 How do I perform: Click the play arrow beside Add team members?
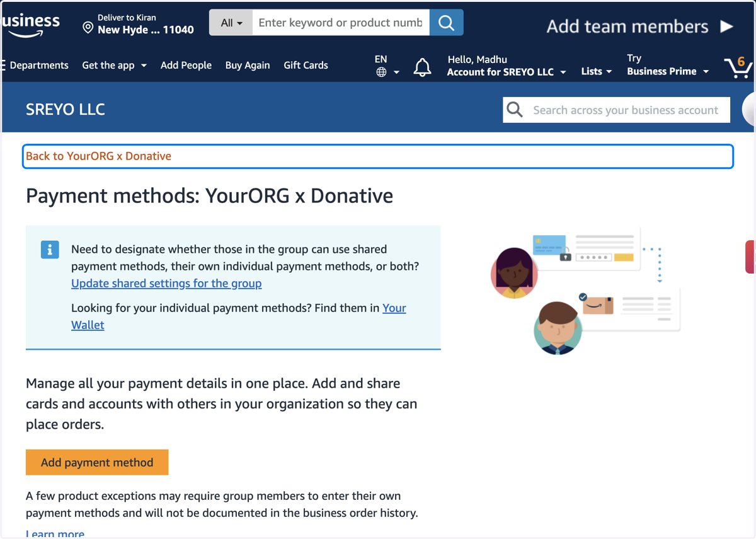click(726, 26)
